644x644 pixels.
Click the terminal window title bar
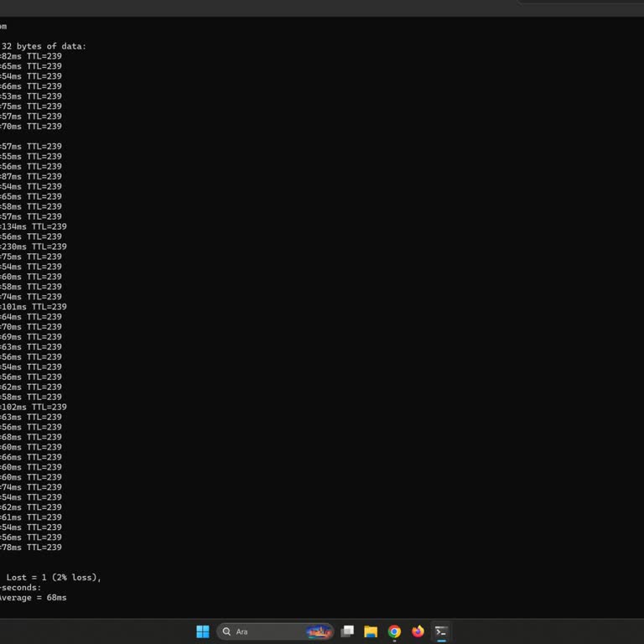click(252, 7)
